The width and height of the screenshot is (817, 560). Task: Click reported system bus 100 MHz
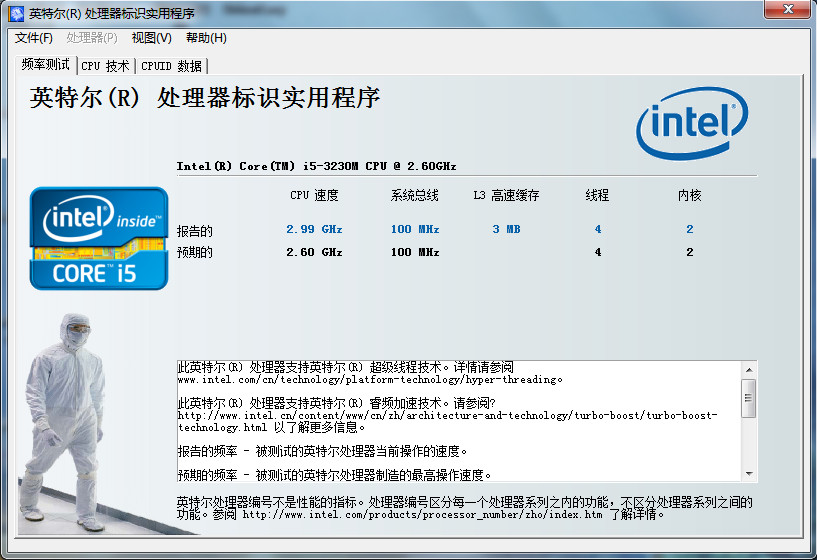[x=415, y=229]
